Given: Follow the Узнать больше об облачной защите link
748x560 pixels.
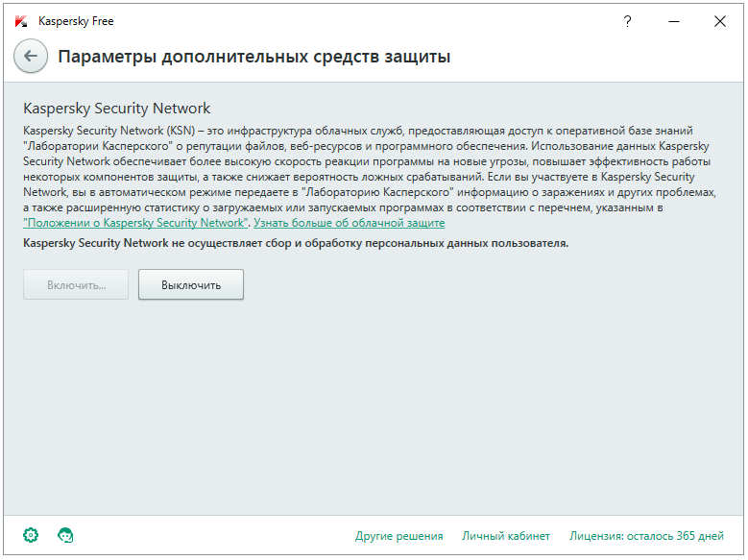Looking at the screenshot, I should 350,223.
